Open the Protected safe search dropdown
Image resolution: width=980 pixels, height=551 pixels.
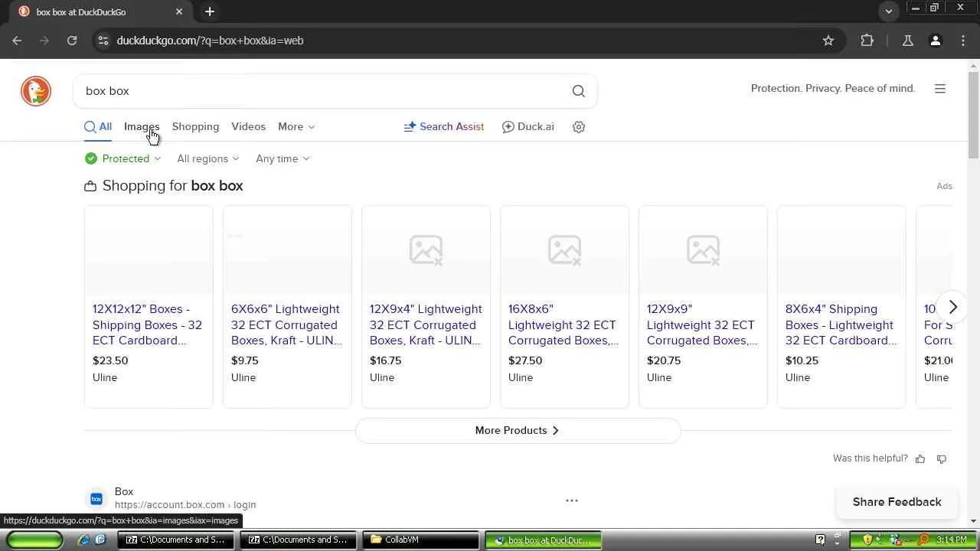[123, 158]
